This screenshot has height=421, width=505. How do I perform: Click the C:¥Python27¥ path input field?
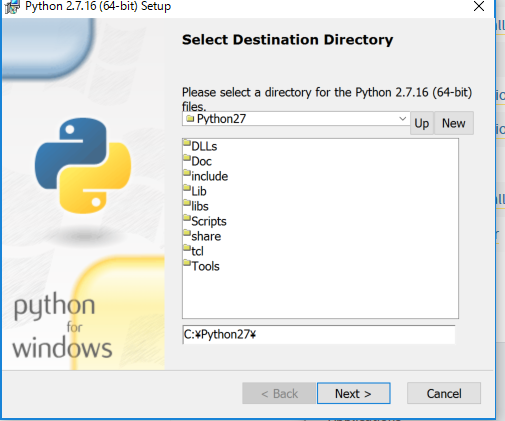tap(319, 334)
